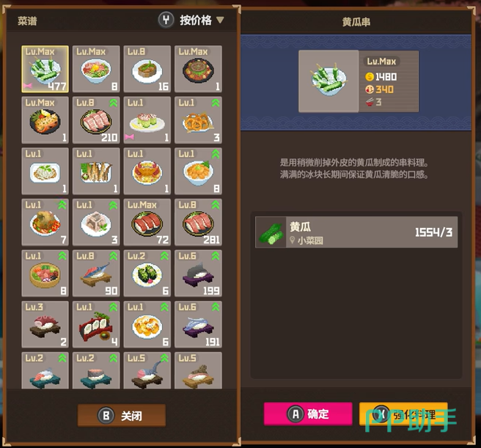Screen dimensions: 481x448
Task: Select the Lv.Max tuna sashimi with 72
Action: [147, 222]
